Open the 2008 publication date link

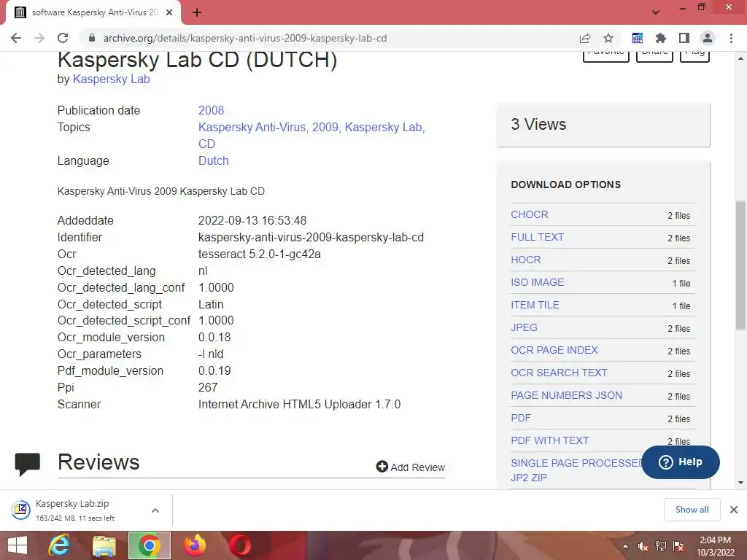211,111
